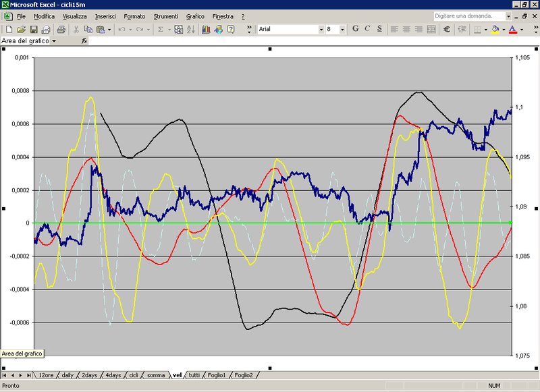The width and height of the screenshot is (540, 392).
Task: Click the last sheet navigation arrow
Action: (x=29, y=375)
